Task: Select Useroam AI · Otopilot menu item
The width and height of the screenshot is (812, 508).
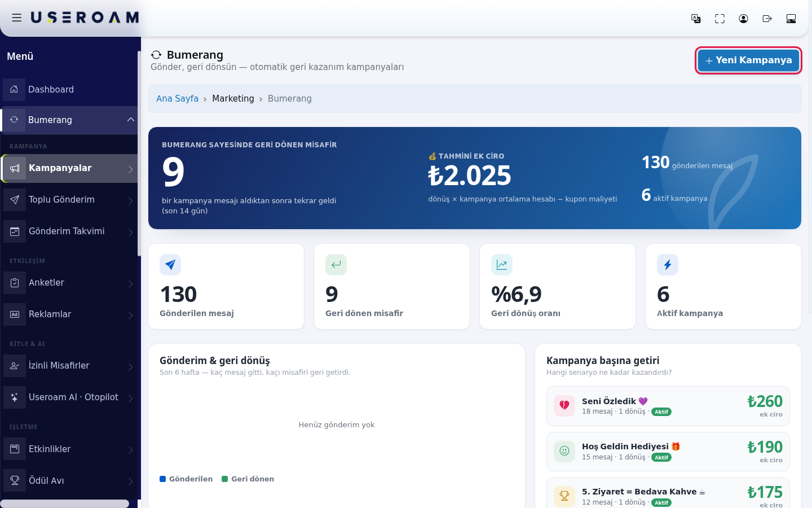Action: point(69,397)
